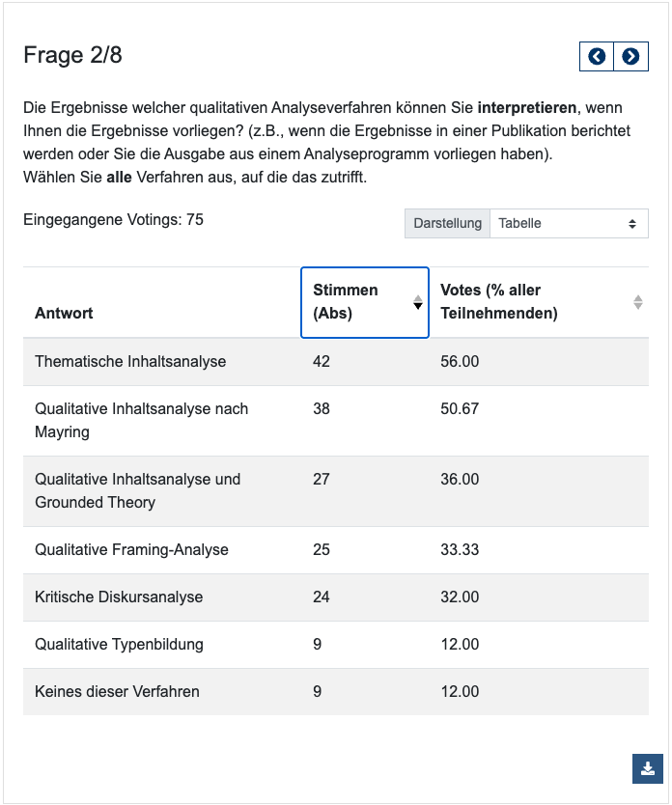Select the Qualitative Typenbildung row

(119, 645)
